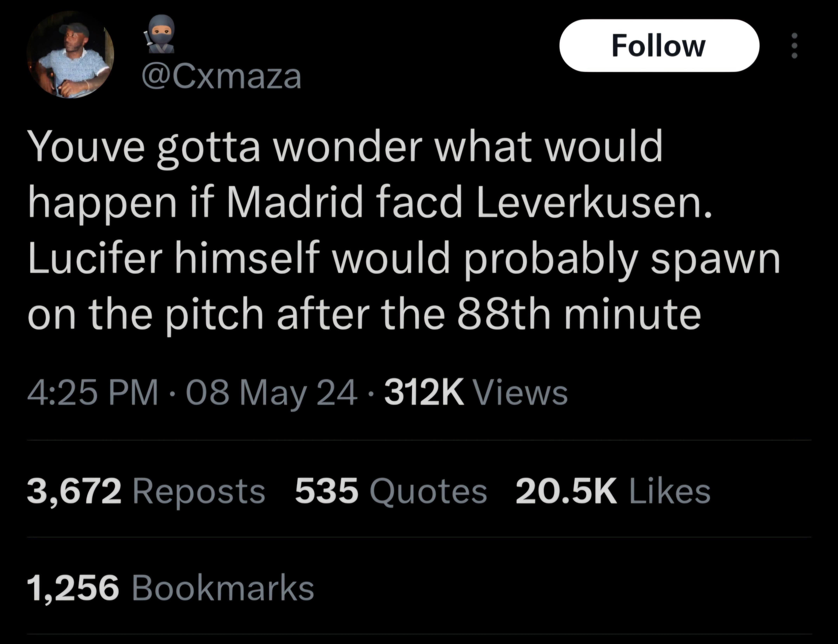838x644 pixels.
Task: Open the poster's profile avatar photo
Action: (x=71, y=55)
